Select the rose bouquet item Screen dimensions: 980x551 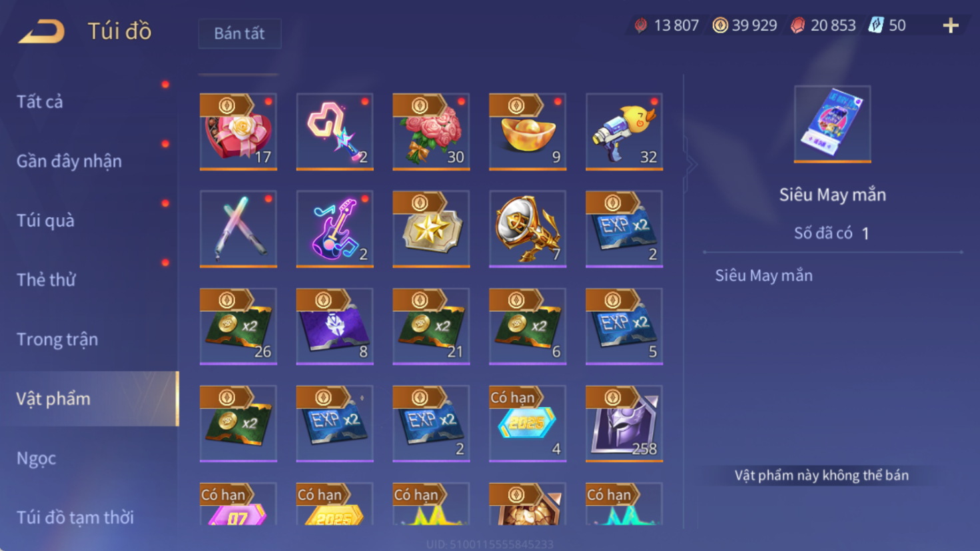tap(431, 131)
